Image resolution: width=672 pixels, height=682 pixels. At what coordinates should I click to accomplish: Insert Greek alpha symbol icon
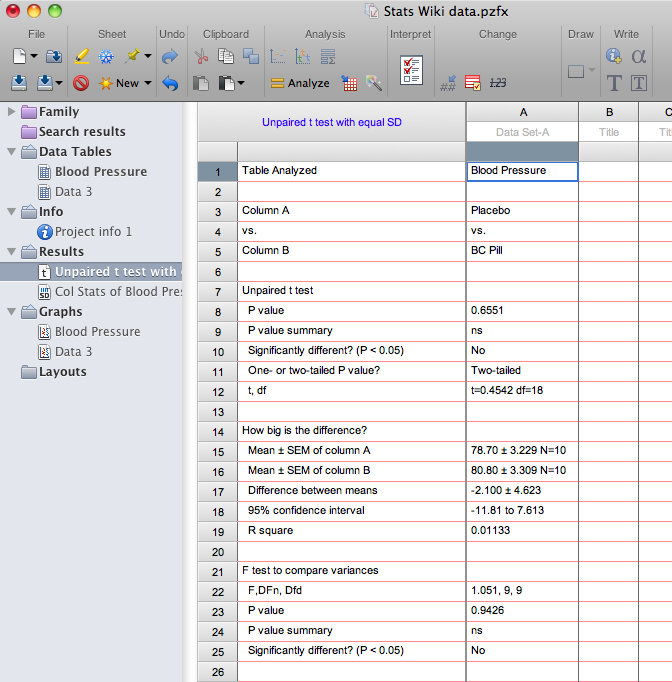click(x=639, y=57)
